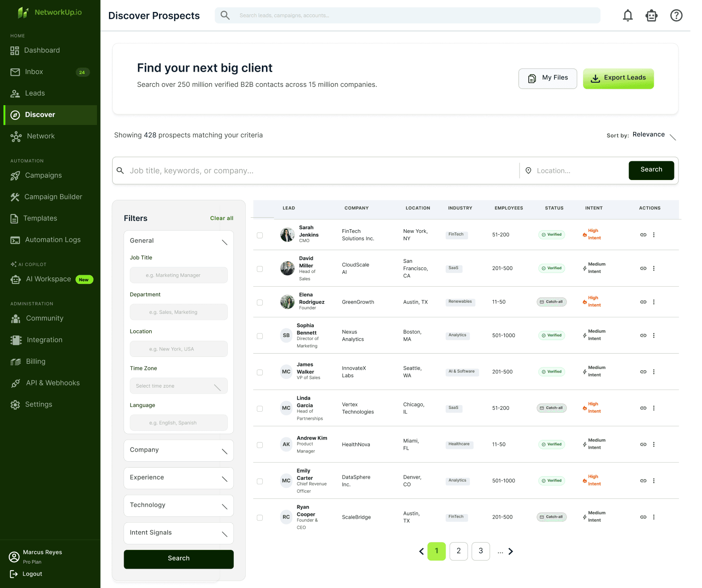Viewport: 702px width, 588px height.
Task: Click the My Files button
Action: (x=548, y=79)
